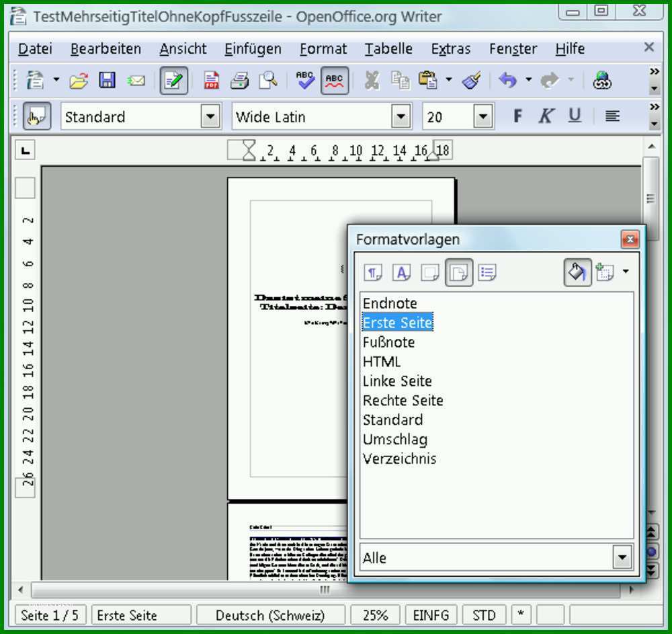Toggle Underline (U) formatting
Image resolution: width=672 pixels, height=634 pixels.
[x=575, y=116]
